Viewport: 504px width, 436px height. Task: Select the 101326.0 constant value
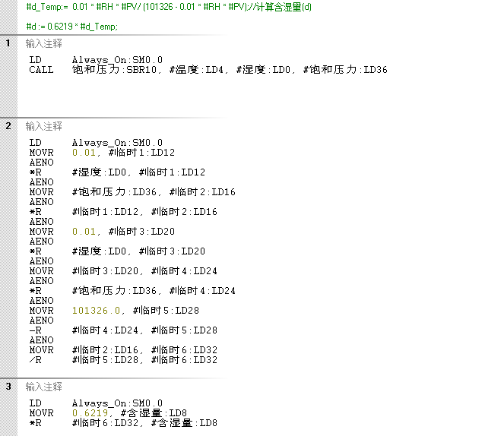point(96,311)
